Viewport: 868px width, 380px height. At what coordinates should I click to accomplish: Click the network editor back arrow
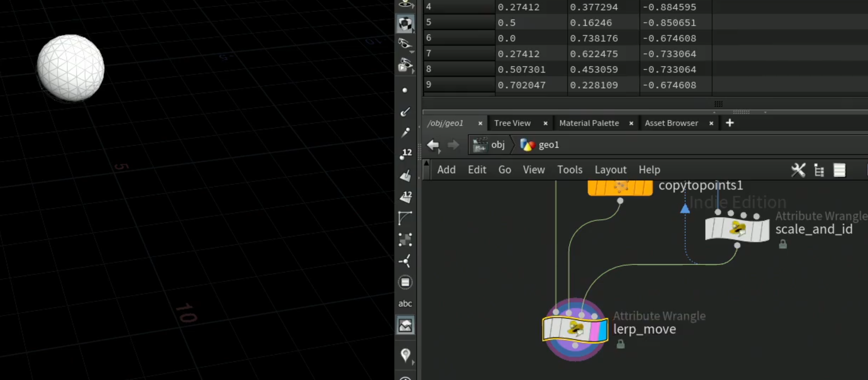coord(433,145)
